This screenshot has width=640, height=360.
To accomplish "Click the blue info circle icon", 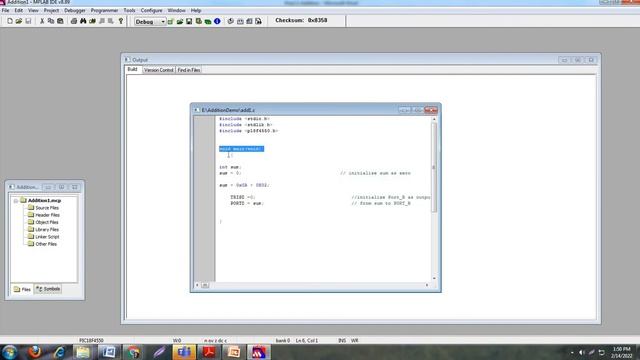I will tap(217, 21).
